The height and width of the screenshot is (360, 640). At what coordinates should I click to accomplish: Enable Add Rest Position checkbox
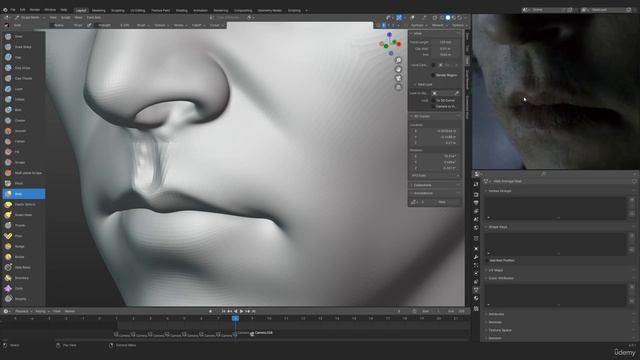tap(487, 260)
